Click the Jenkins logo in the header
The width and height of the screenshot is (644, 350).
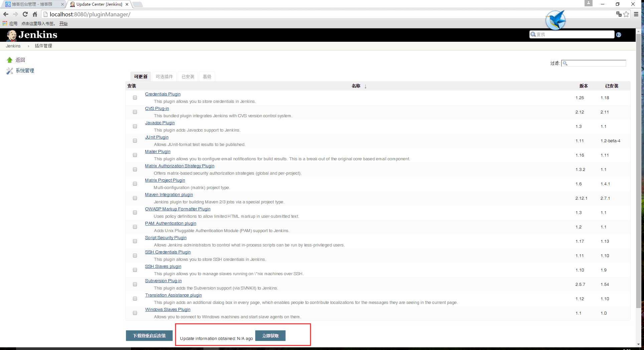click(32, 35)
